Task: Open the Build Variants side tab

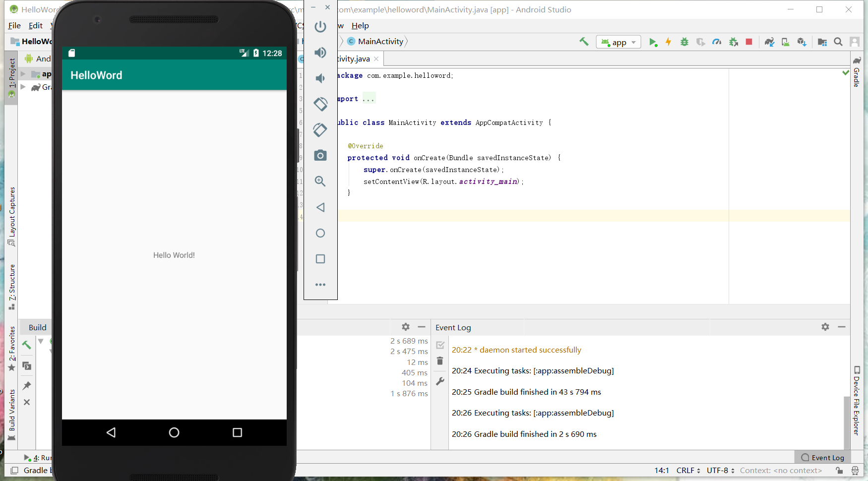Action: click(x=11, y=415)
